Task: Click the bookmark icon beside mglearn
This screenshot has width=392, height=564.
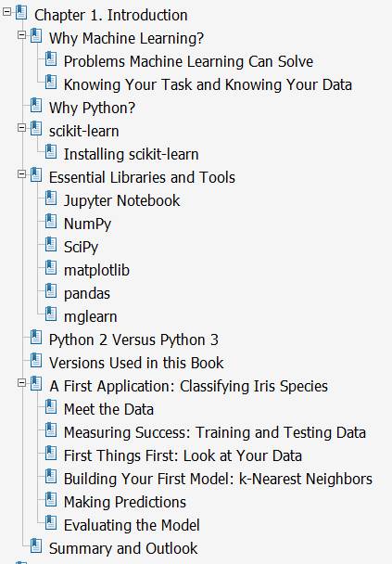Action: [51, 314]
